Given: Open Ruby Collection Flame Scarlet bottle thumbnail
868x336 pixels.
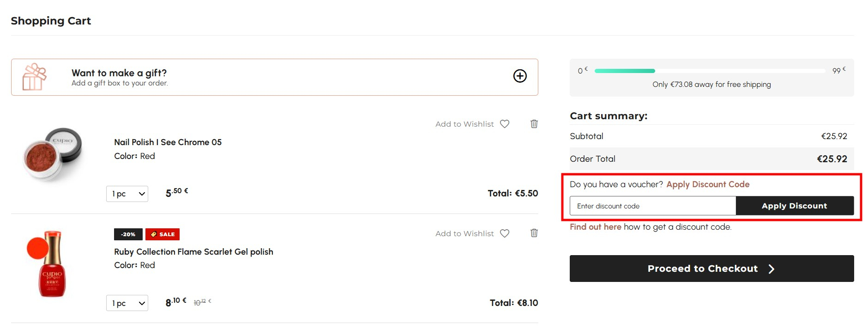Looking at the screenshot, I should [48, 263].
